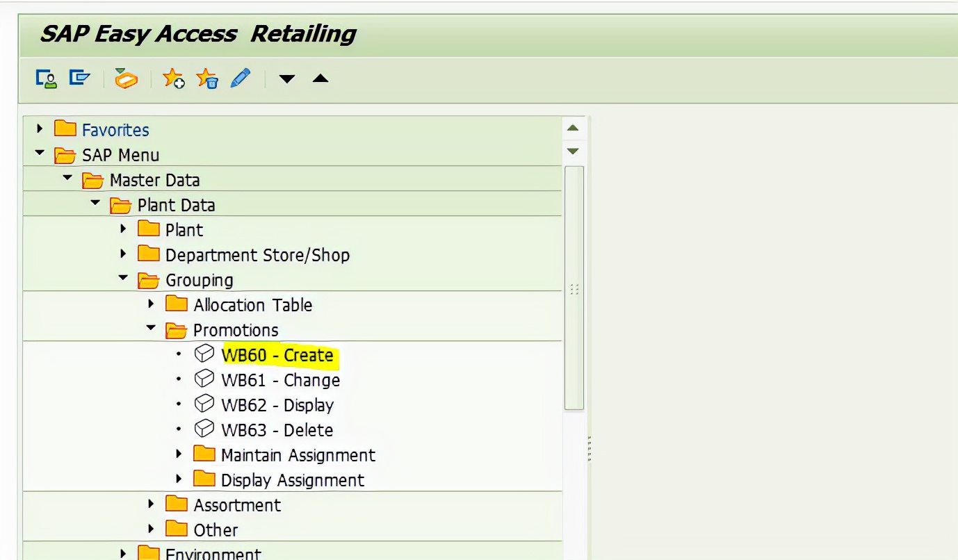Viewport: 958px width, 560px height.
Task: Select the Master Data label
Action: click(x=154, y=180)
